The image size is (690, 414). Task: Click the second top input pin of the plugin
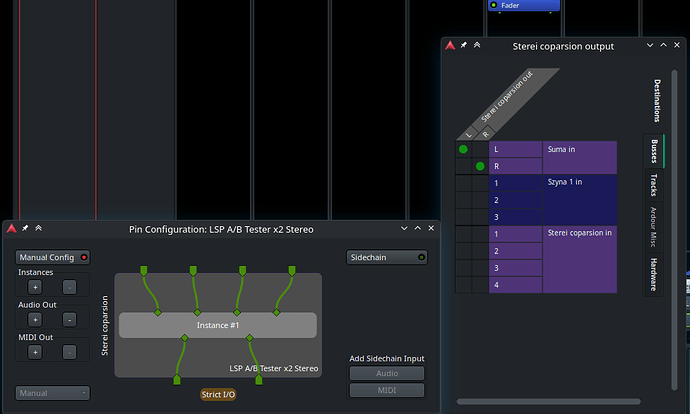click(193, 270)
